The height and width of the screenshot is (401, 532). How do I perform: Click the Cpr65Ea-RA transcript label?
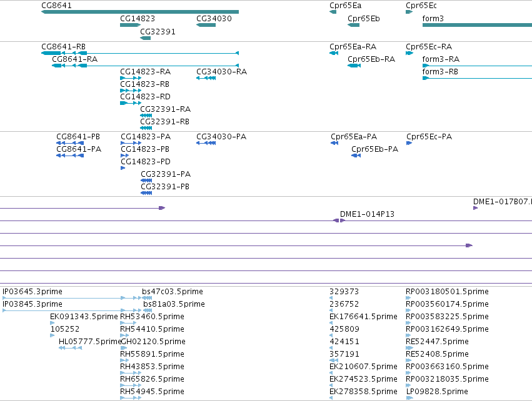pyautogui.click(x=353, y=47)
